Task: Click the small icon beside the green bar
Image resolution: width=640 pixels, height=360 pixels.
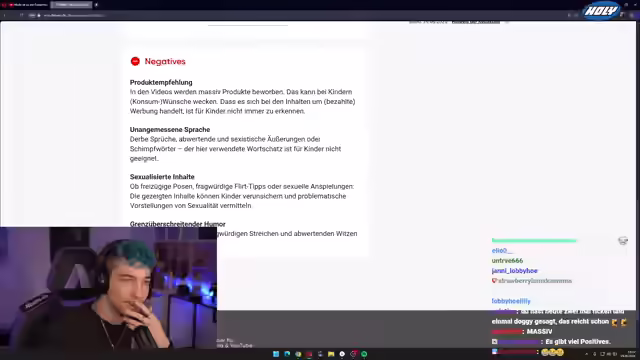Action: (x=623, y=240)
